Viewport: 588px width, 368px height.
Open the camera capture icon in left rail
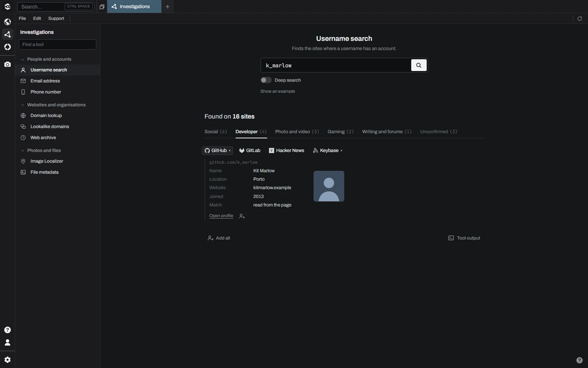point(7,64)
